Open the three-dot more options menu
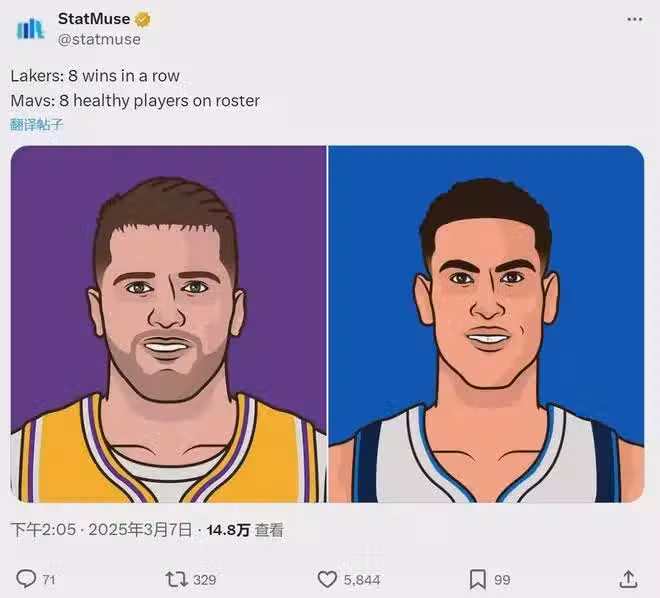Image resolution: width=660 pixels, height=598 pixels. 634,19
